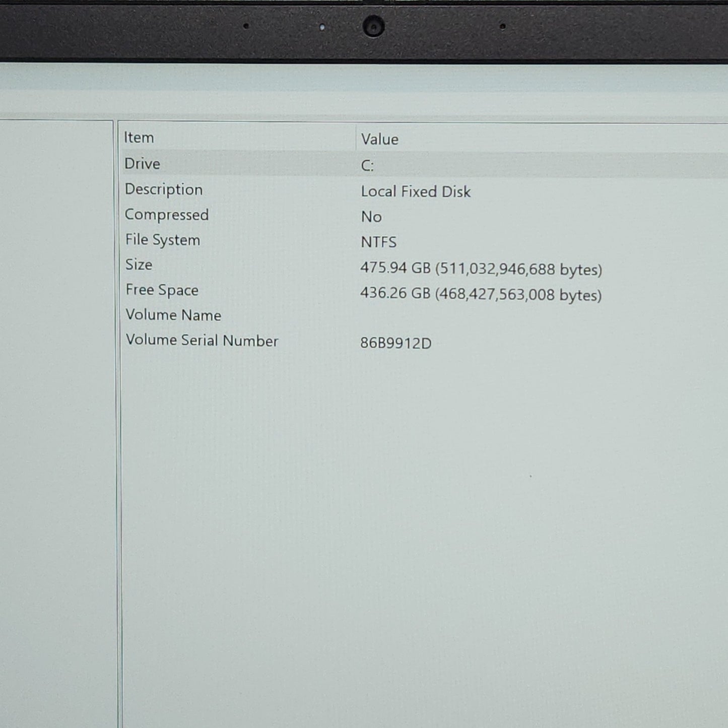This screenshot has width=728, height=728.
Task: Click the Local Fixed Disk value
Action: pyautogui.click(x=416, y=191)
